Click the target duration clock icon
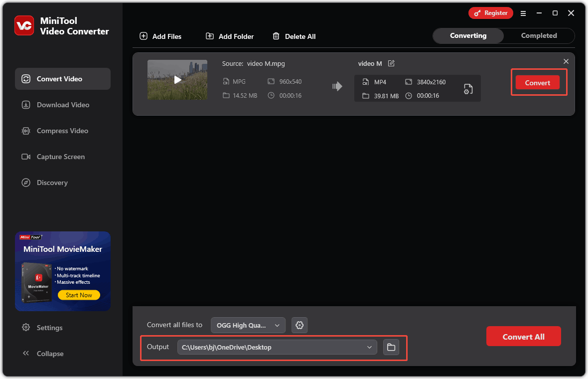Viewport: 588px width, 379px height. coord(409,96)
